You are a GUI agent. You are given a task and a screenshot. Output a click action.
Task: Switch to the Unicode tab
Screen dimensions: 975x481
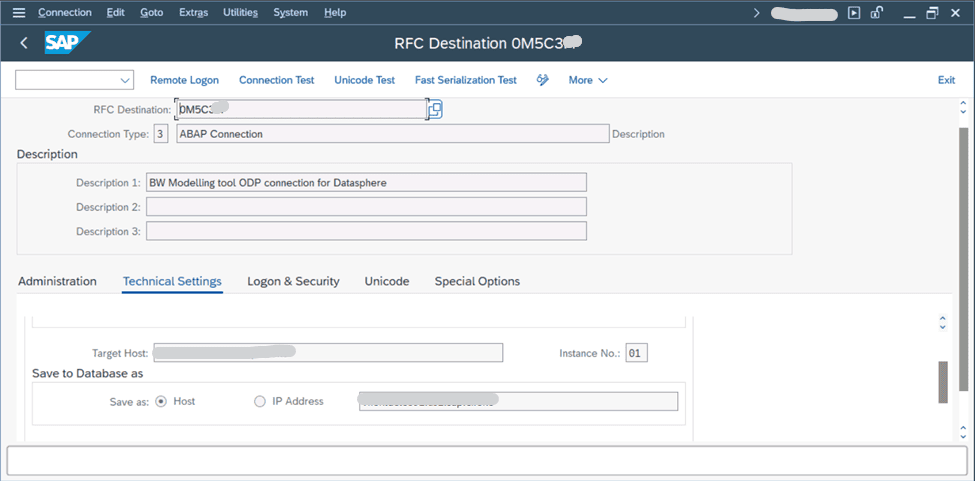pos(387,281)
